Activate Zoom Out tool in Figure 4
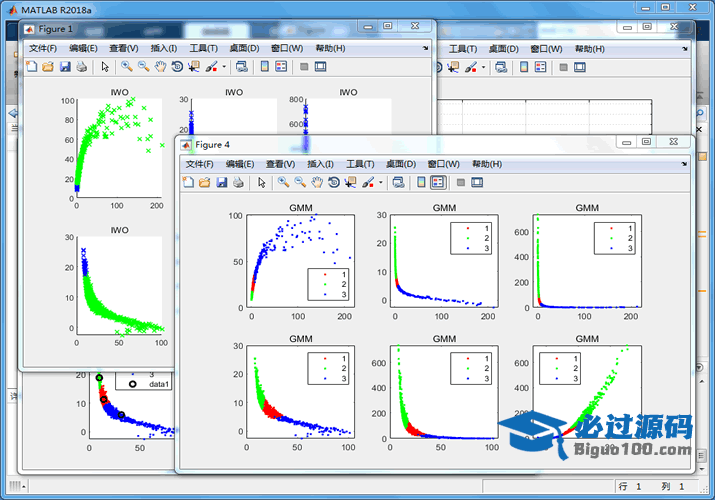 pyautogui.click(x=300, y=182)
